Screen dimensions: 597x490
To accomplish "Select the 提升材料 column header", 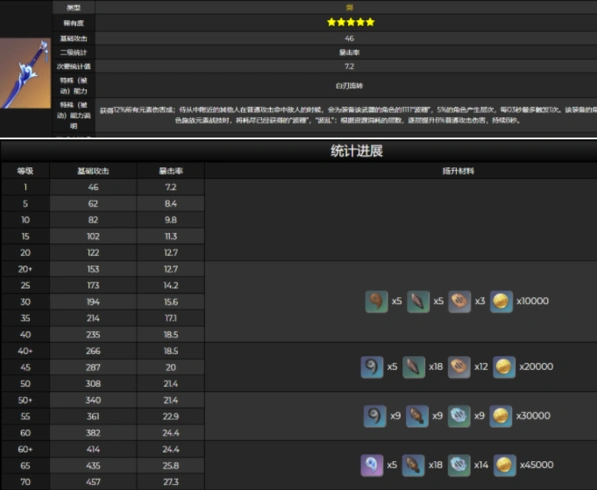I will coord(458,171).
